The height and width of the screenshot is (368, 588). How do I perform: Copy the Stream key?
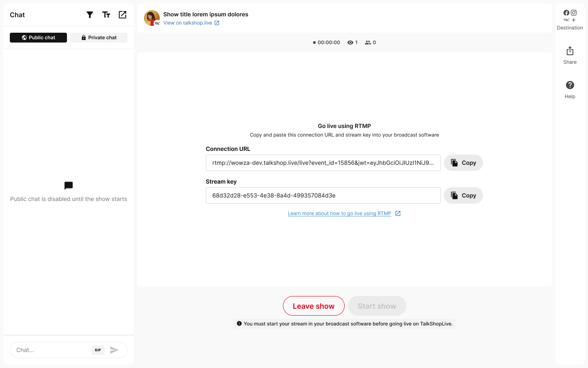pyautogui.click(x=463, y=195)
